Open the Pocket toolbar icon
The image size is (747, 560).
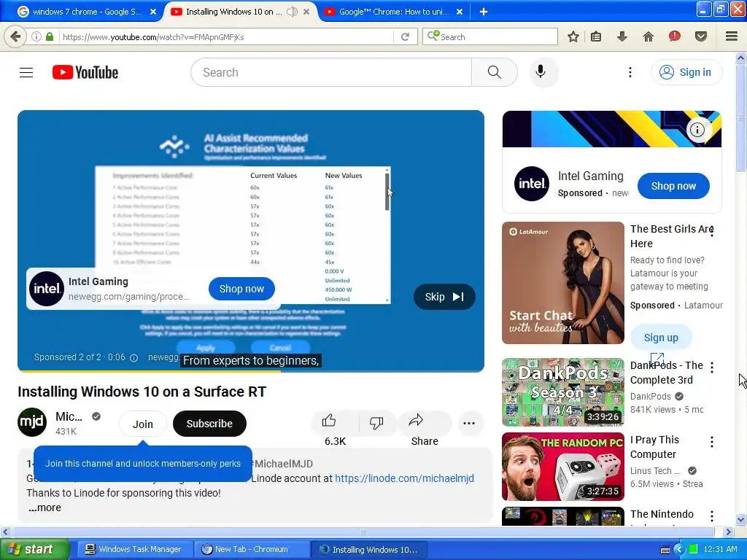click(701, 36)
